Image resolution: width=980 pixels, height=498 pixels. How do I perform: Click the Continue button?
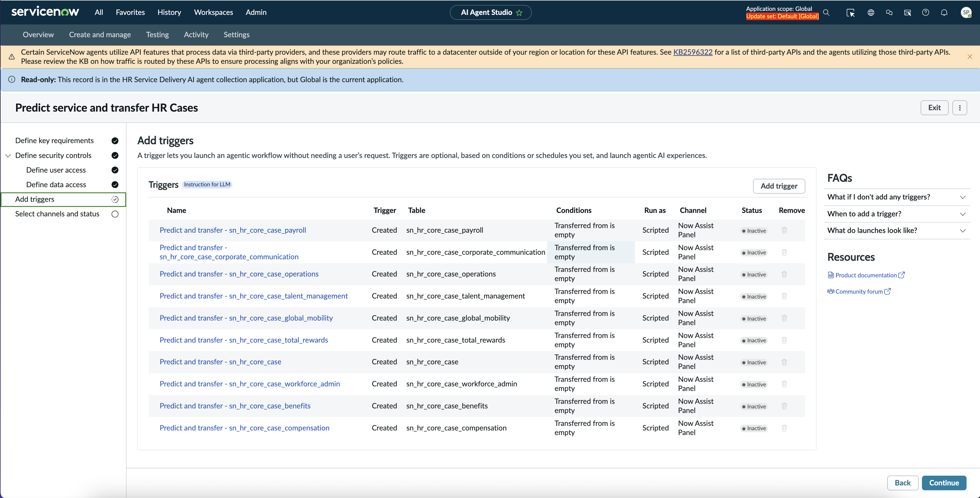(944, 483)
